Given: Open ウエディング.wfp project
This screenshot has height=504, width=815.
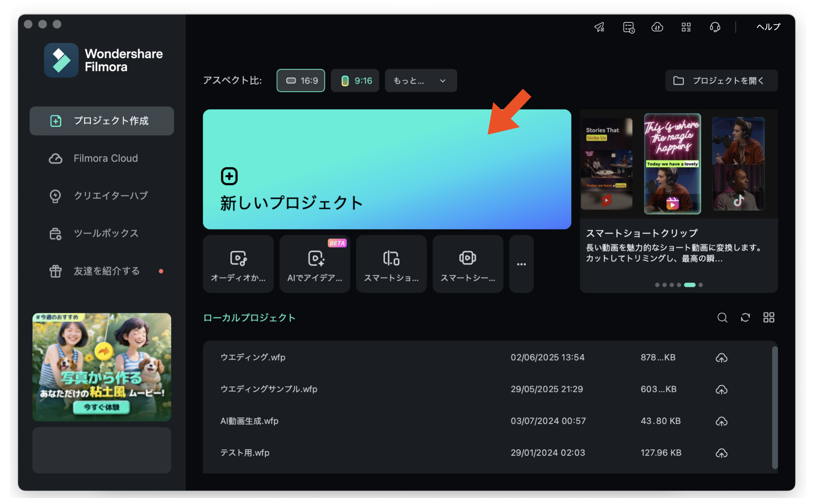Looking at the screenshot, I should click(487, 357).
